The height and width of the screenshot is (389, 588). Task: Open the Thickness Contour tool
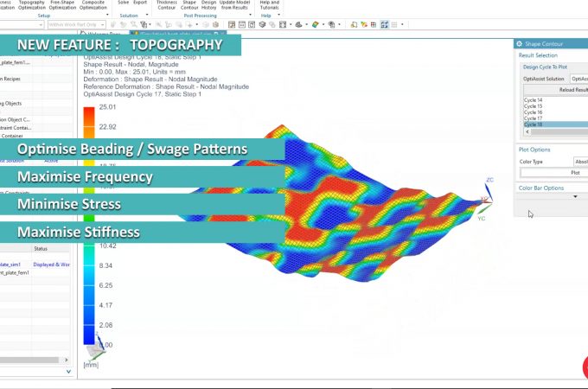click(167, 4)
